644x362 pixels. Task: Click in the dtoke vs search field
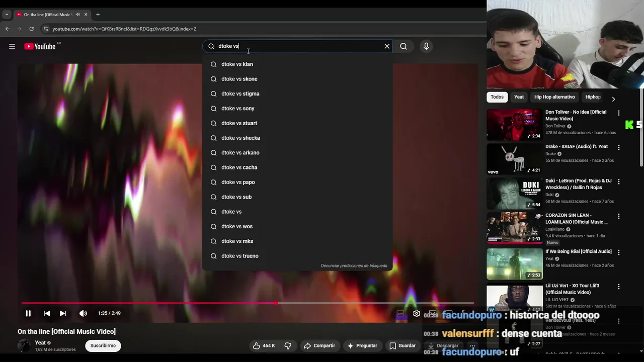click(x=297, y=46)
